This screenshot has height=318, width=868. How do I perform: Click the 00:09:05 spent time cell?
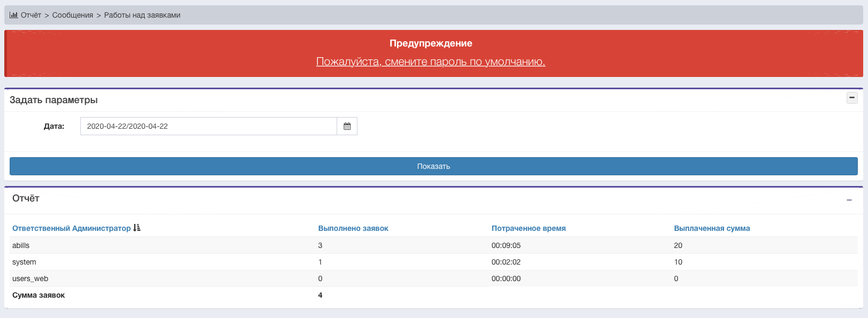[506, 245]
